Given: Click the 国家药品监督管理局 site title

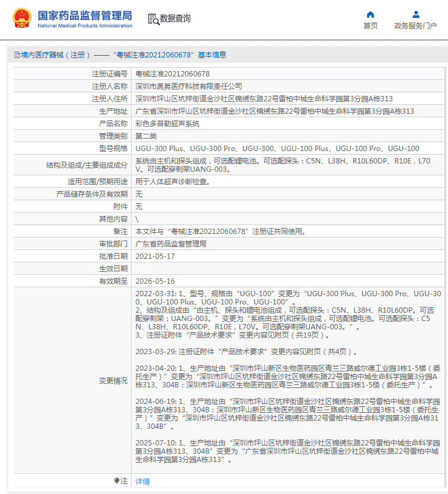Looking at the screenshot, I should [x=85, y=16].
